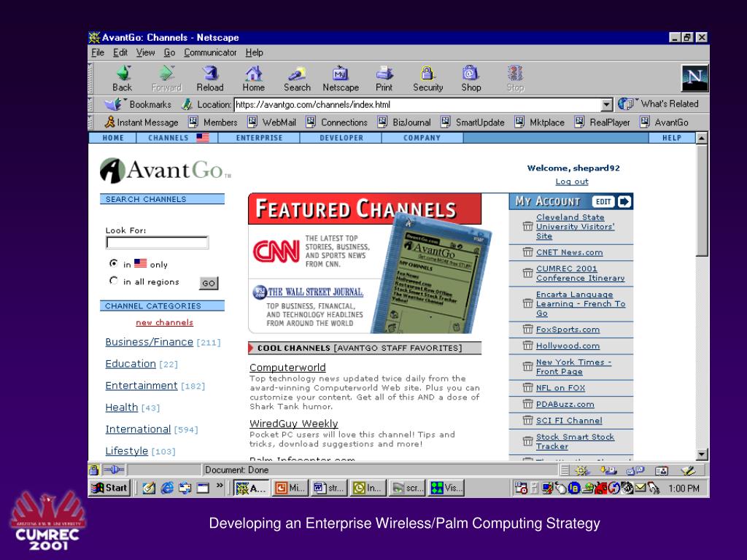Open the Bookmarks quick file icon

tap(113, 104)
